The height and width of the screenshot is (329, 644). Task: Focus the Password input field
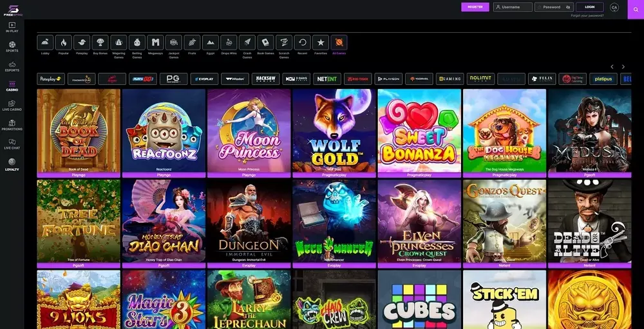pos(554,7)
